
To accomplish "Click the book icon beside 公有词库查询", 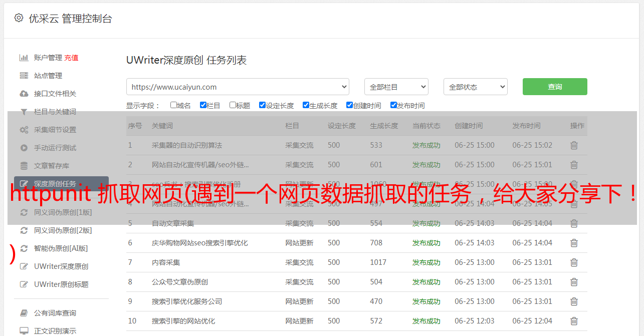I will coord(24,313).
